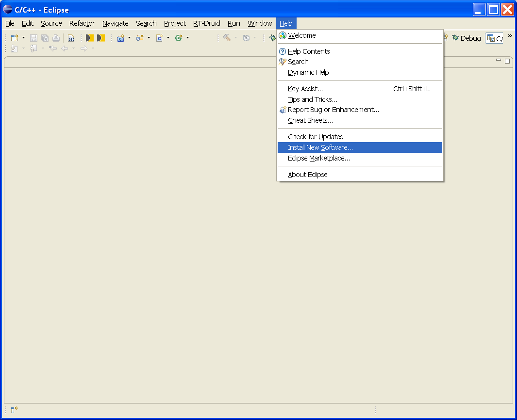Click the New C/C++ Project icon
Viewport: 517px width, 420px height.
[x=121, y=38]
